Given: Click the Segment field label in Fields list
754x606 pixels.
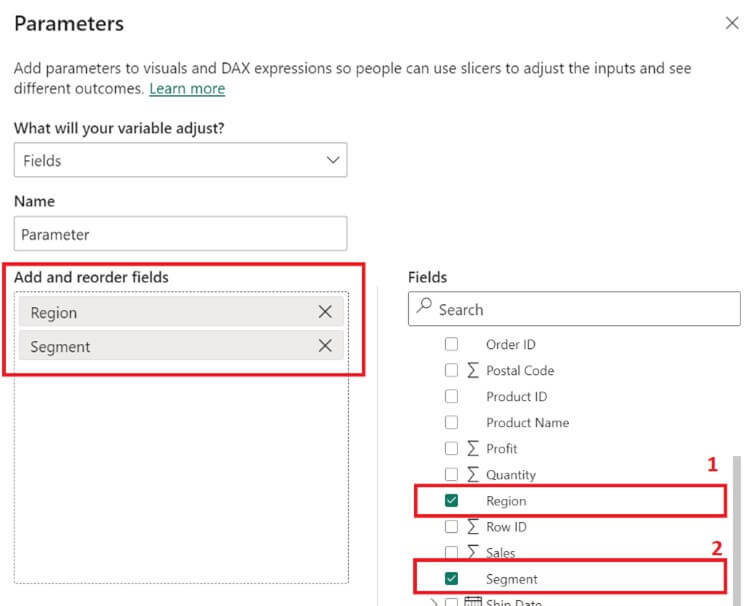Looking at the screenshot, I should coord(511,579).
